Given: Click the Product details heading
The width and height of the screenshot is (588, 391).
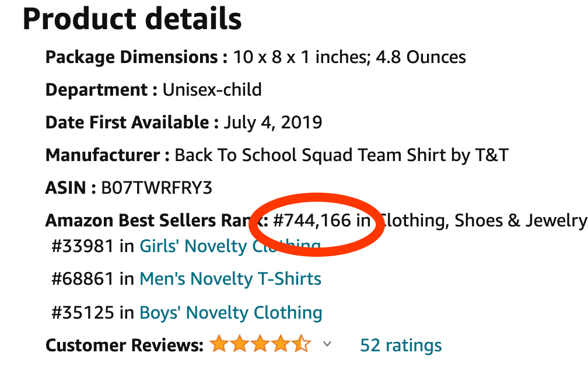Looking at the screenshot, I should (132, 19).
